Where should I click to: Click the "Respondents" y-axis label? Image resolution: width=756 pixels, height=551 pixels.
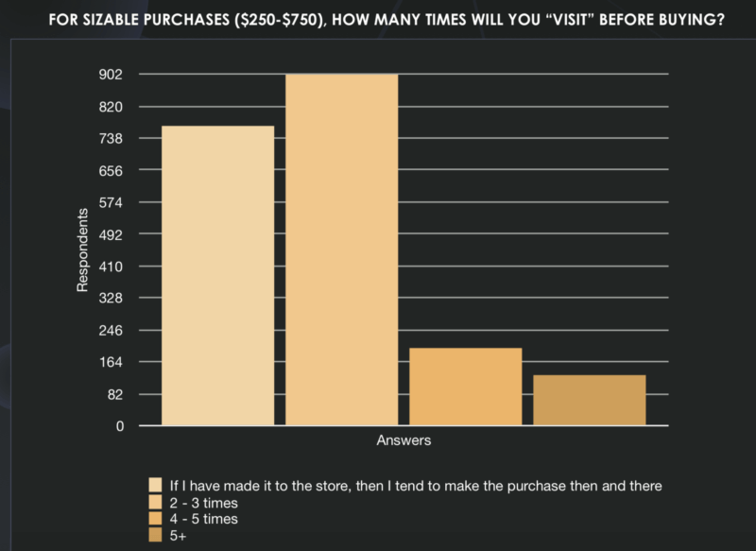click(82, 250)
